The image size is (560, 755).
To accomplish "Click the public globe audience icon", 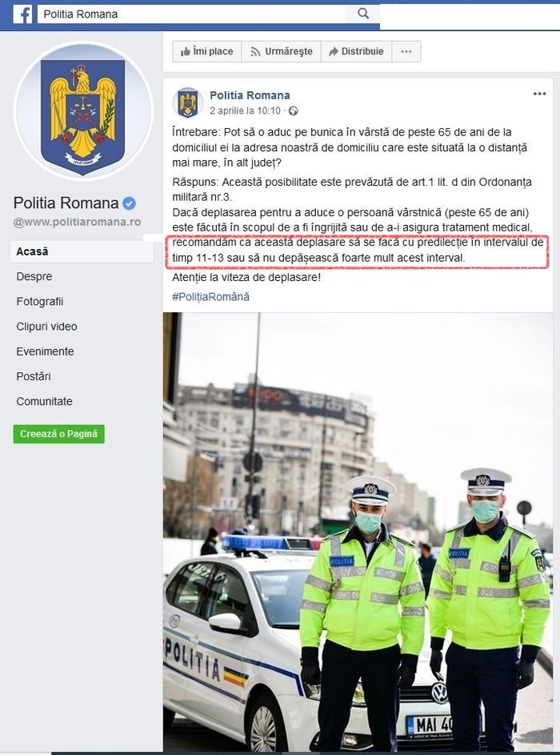I will click(293, 110).
